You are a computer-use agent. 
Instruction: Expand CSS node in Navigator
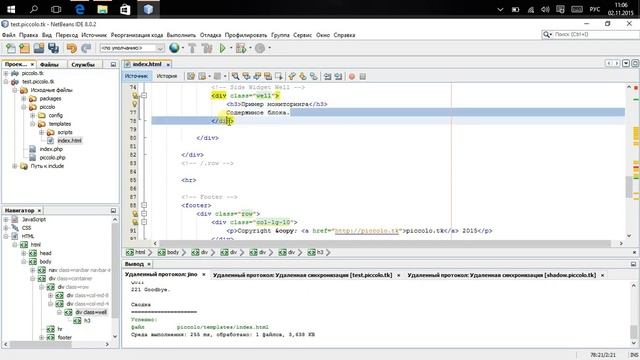6,228
